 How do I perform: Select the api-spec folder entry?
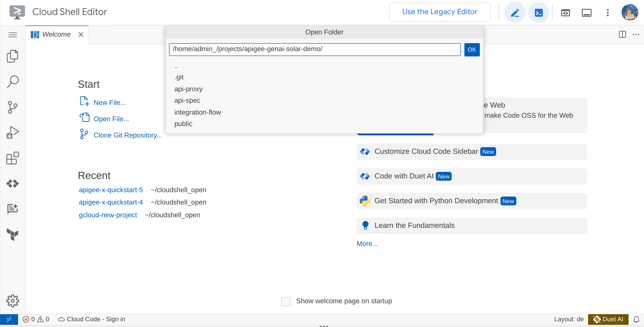tap(324, 100)
